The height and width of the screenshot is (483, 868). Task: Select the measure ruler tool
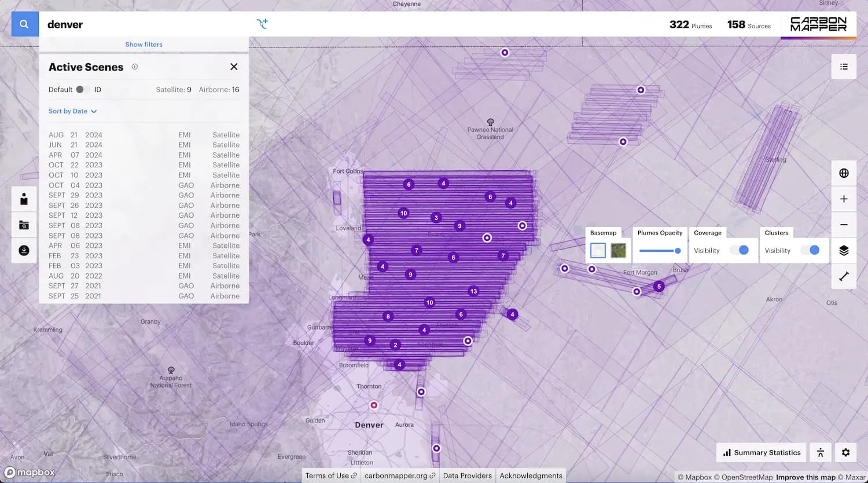844,276
